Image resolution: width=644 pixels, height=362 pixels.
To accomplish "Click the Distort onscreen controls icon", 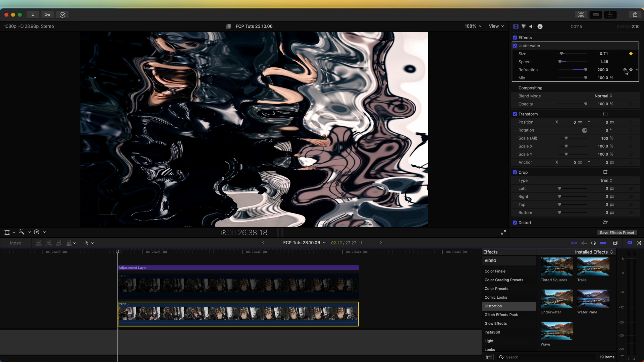I will tap(605, 223).
